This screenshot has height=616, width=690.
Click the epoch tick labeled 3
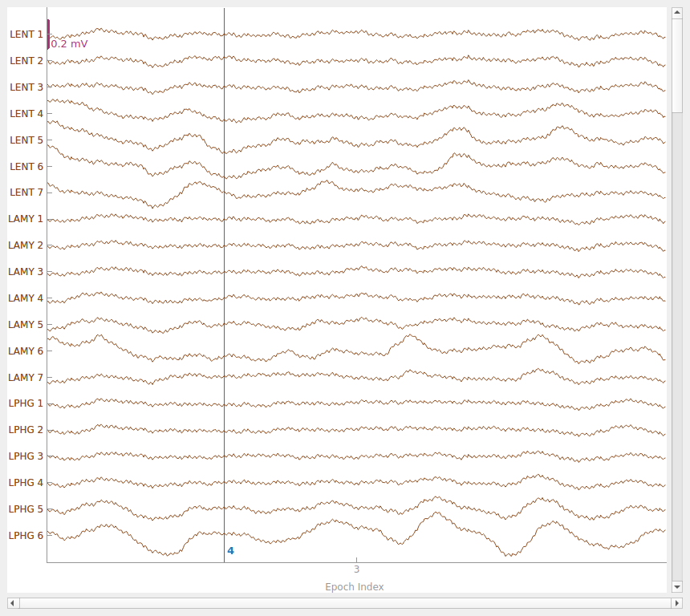[x=356, y=569]
